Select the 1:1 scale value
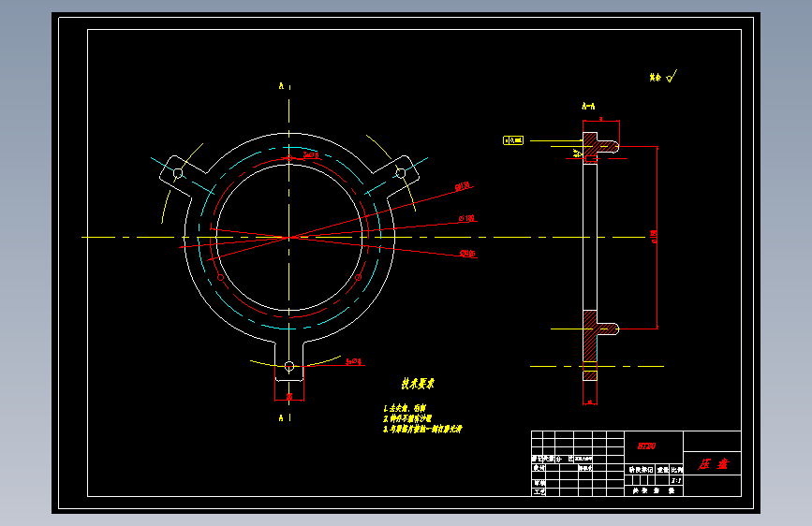This screenshot has width=812, height=526. [676, 480]
